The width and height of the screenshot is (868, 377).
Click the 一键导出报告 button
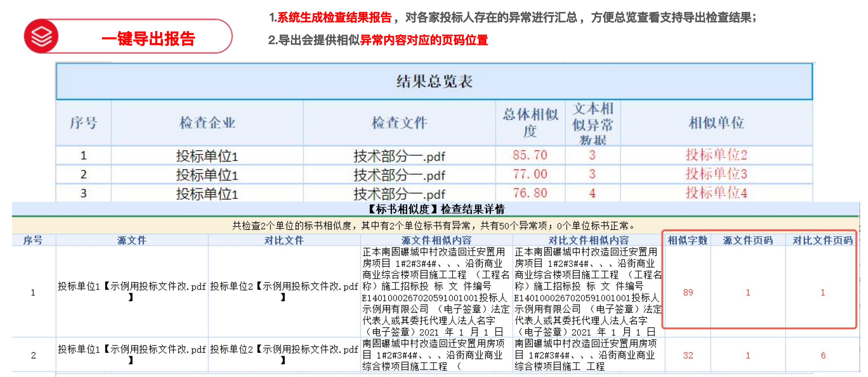pos(128,36)
